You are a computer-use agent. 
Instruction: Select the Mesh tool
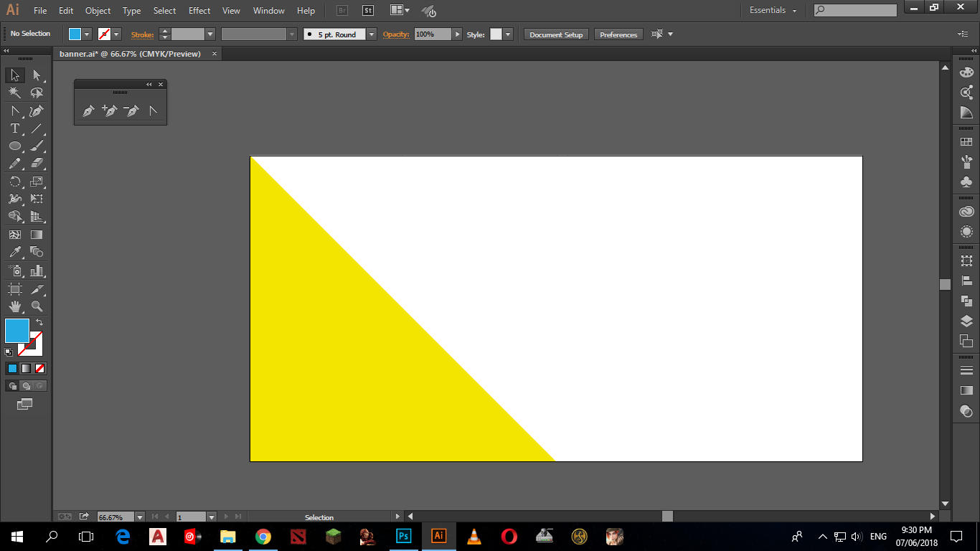pos(15,235)
